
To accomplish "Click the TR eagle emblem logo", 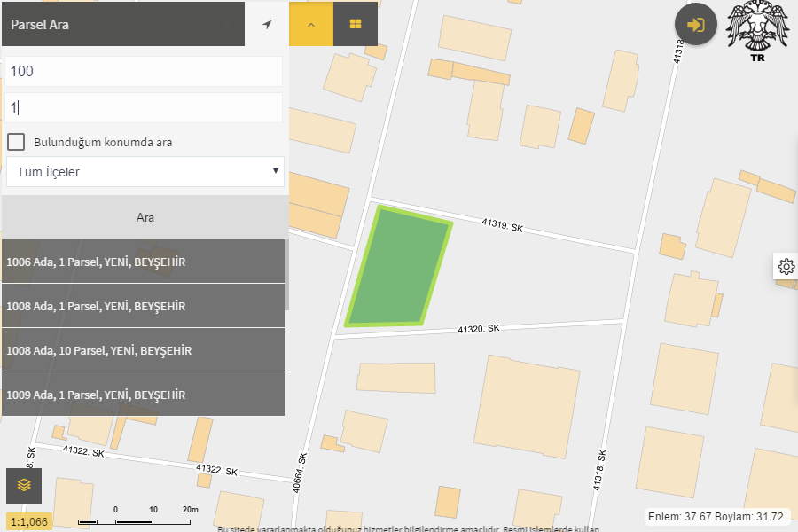I will [x=757, y=33].
